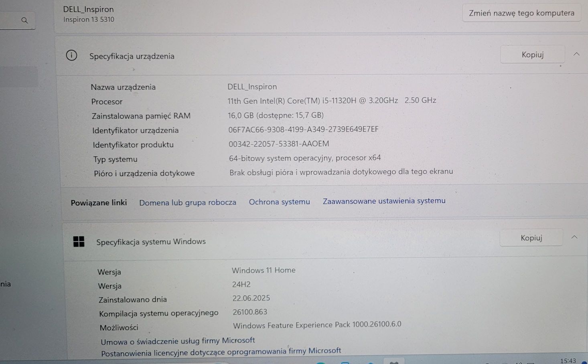Collapse the Specyfikacja systemu Windows chevron
This screenshot has width=588, height=364.
point(574,237)
